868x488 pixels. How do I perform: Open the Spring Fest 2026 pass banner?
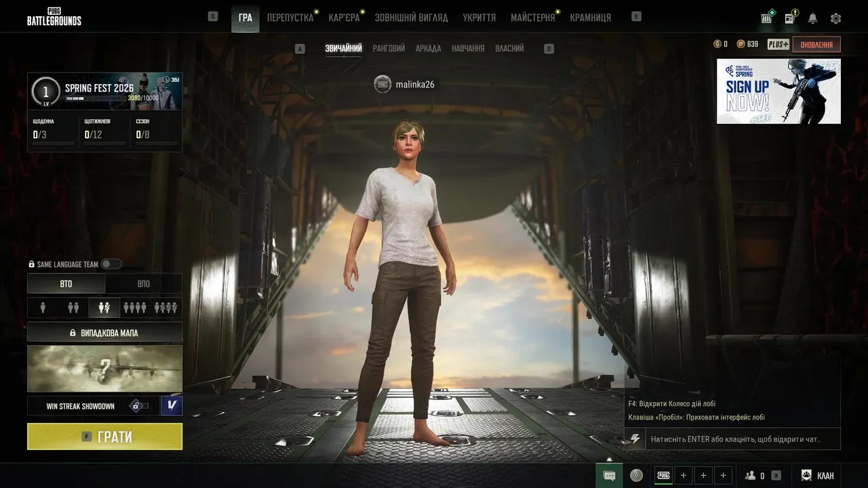[x=105, y=91]
